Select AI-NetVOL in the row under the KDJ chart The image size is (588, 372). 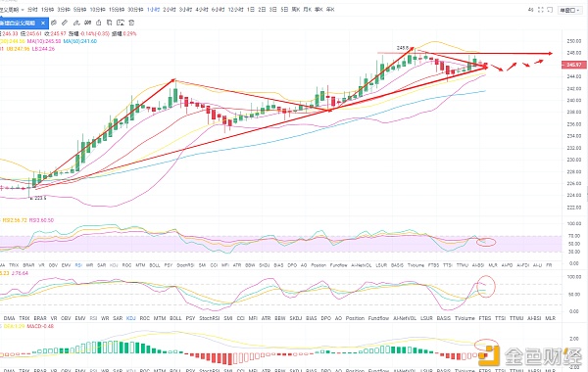tap(404, 318)
